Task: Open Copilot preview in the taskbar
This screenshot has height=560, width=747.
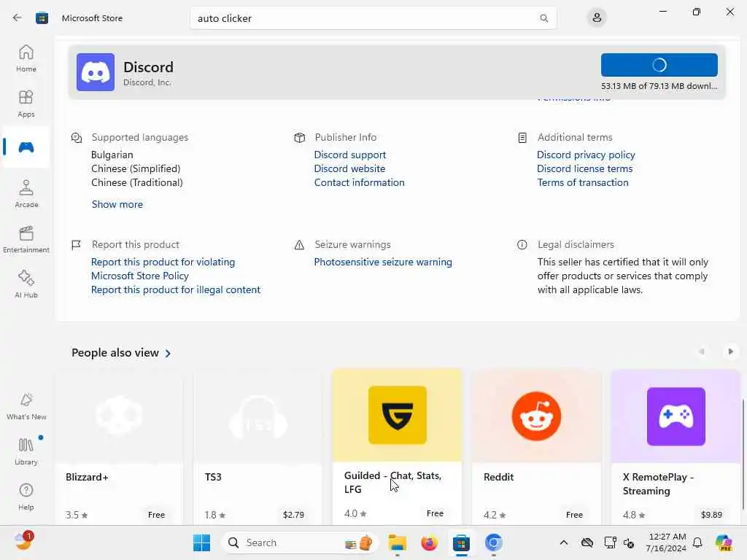Action: pos(724,542)
